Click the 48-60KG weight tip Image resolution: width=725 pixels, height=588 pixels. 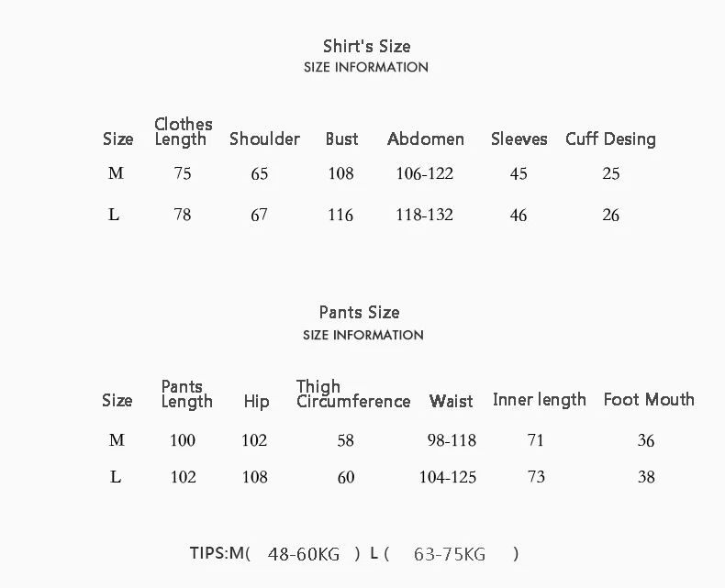[x=304, y=554]
